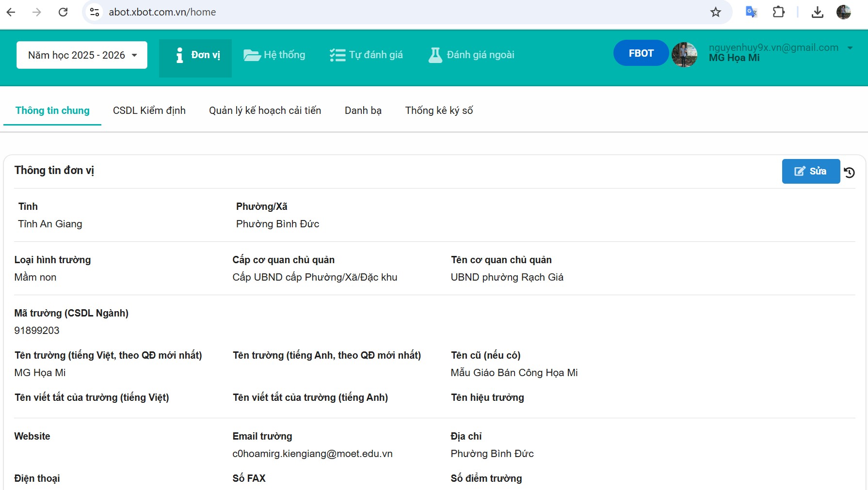Open the Danh bạ tab

tap(363, 111)
